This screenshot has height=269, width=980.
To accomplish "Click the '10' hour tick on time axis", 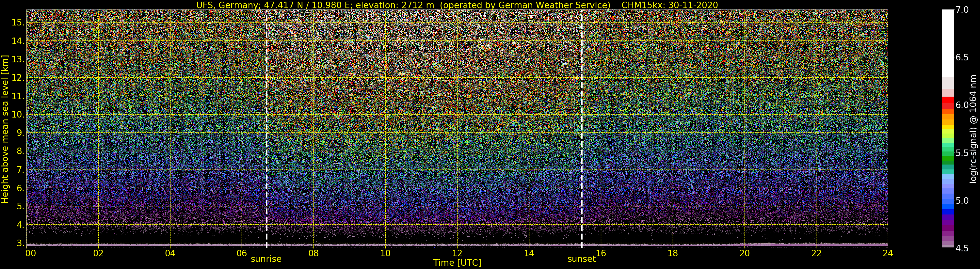I will [385, 253].
